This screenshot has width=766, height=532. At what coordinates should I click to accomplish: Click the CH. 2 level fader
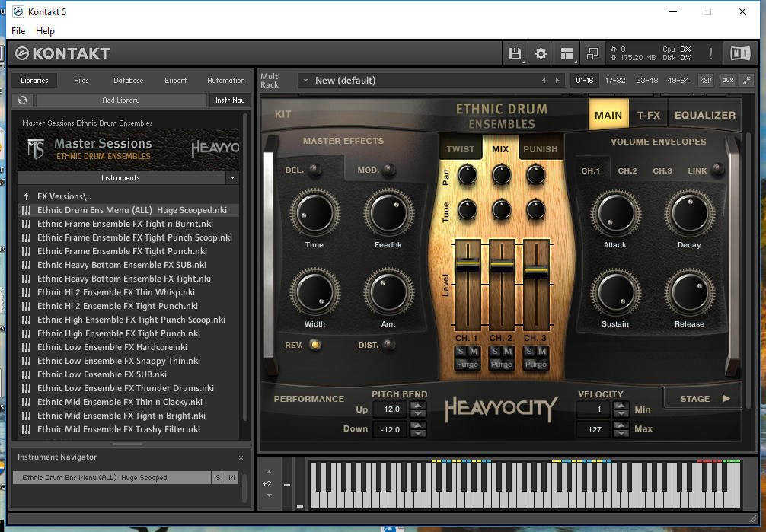pyautogui.click(x=502, y=266)
